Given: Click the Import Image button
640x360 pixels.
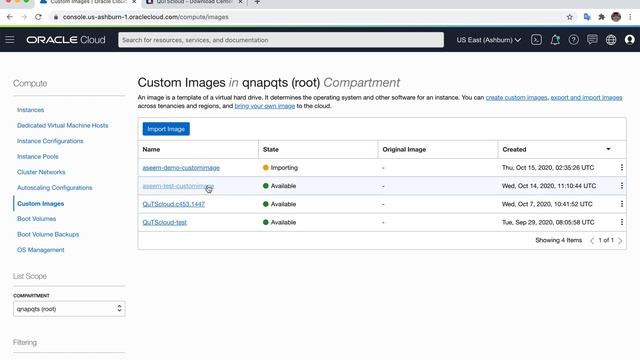Looking at the screenshot, I should [x=166, y=129].
